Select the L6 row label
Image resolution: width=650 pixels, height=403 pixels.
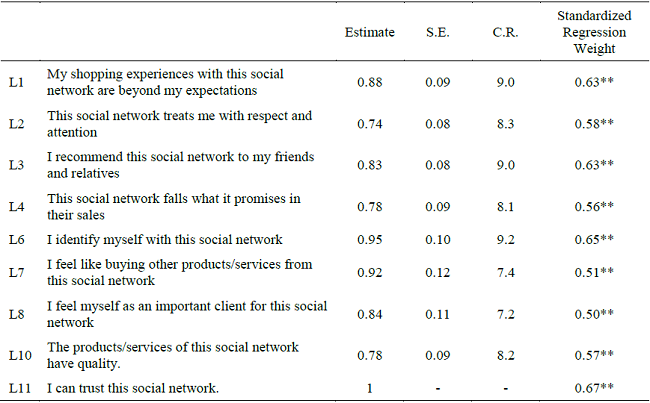click(14, 239)
